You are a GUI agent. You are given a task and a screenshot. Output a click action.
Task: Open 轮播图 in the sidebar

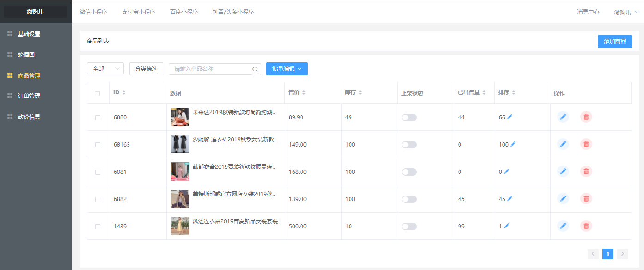[x=36, y=55]
